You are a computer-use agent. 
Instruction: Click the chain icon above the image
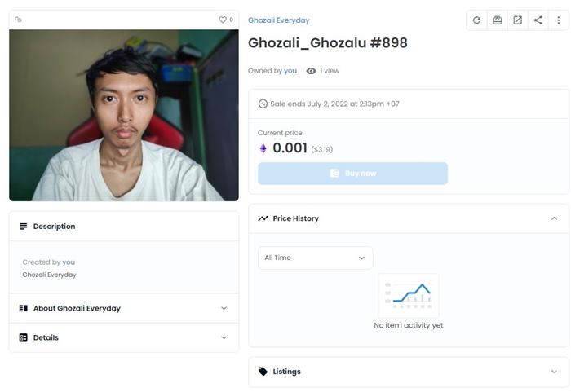(19, 20)
